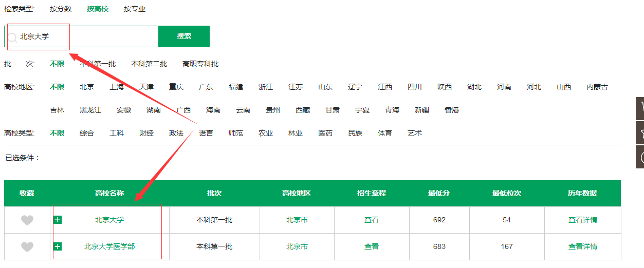This screenshot has width=644, height=268.
Task: Filter region by 青海
Action: coord(392,110)
